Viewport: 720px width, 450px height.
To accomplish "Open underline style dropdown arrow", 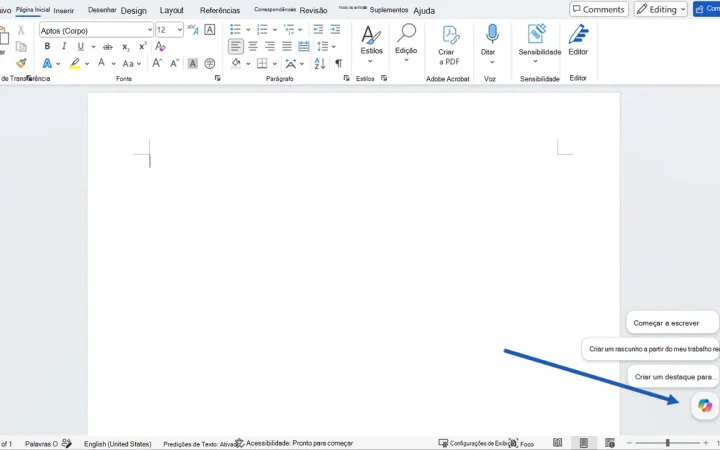I will (x=93, y=46).
